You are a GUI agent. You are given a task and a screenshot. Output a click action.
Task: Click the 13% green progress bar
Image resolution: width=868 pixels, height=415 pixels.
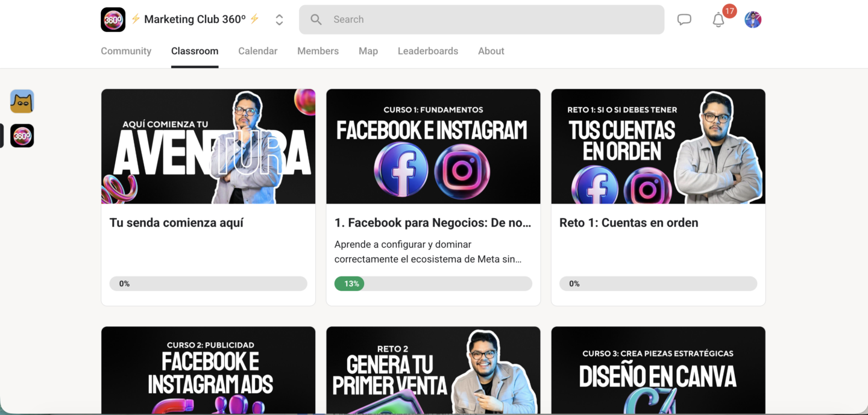point(350,284)
